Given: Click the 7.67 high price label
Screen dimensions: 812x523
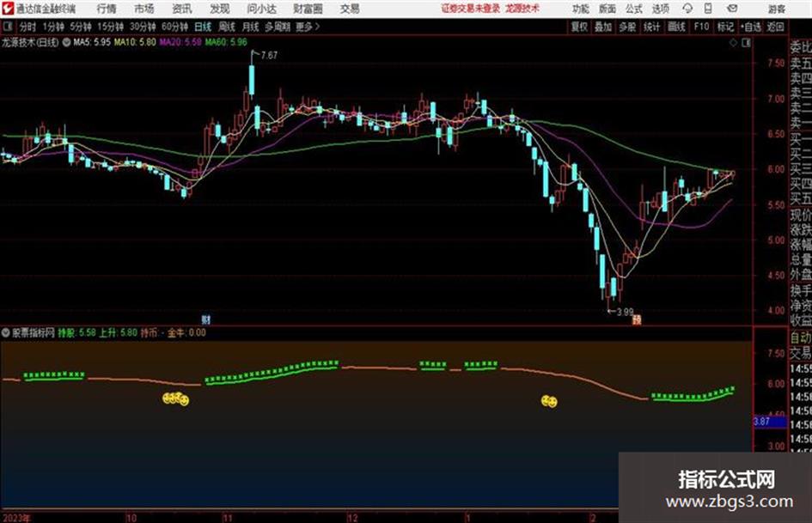Looking at the screenshot, I should coord(269,55).
